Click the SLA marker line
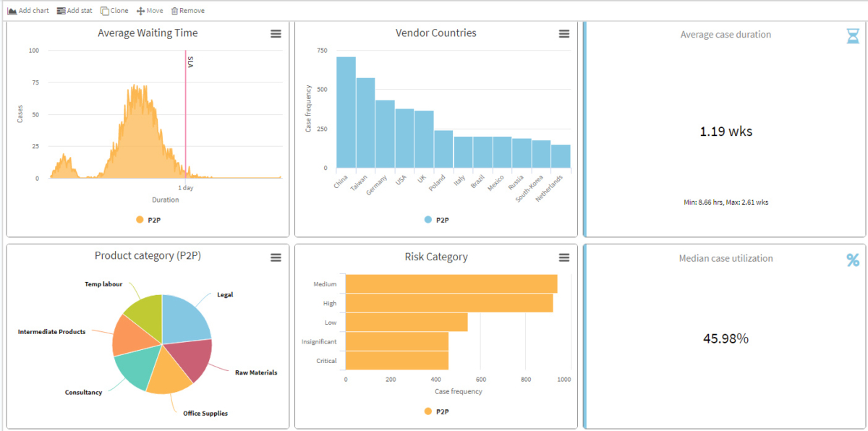 pos(185,116)
